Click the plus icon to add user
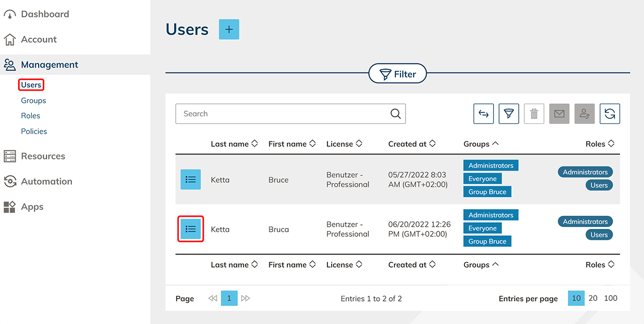The height and width of the screenshot is (324, 644). point(229,30)
